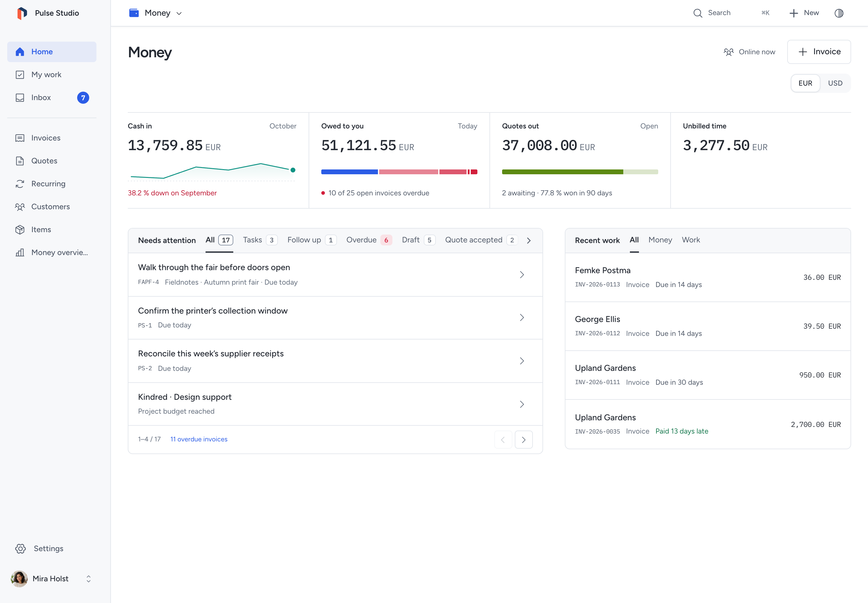Viewport: 868px width, 603px height.
Task: Select the Overdue tab in Needs attention
Action: pos(369,240)
